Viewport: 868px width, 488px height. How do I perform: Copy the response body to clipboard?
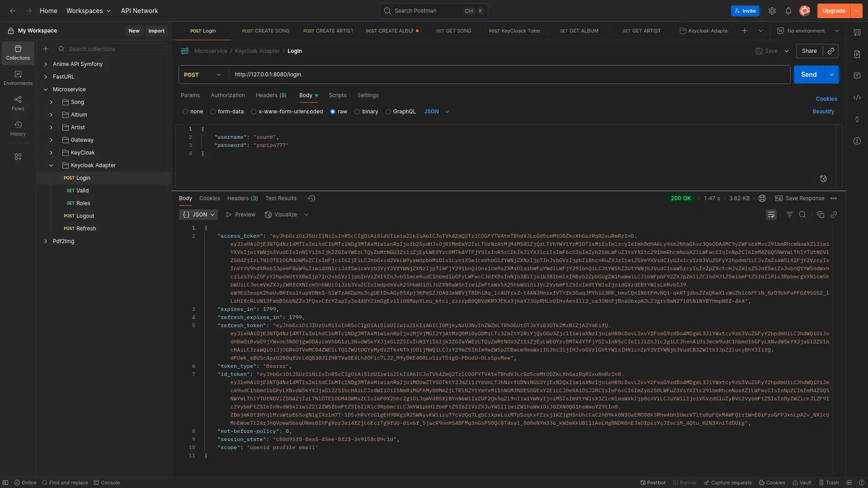click(x=821, y=215)
